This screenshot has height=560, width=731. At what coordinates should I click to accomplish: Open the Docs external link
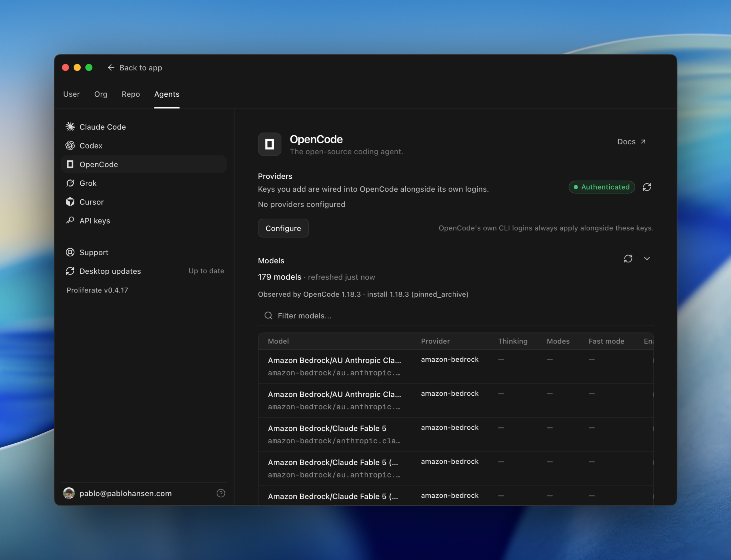pyautogui.click(x=632, y=142)
